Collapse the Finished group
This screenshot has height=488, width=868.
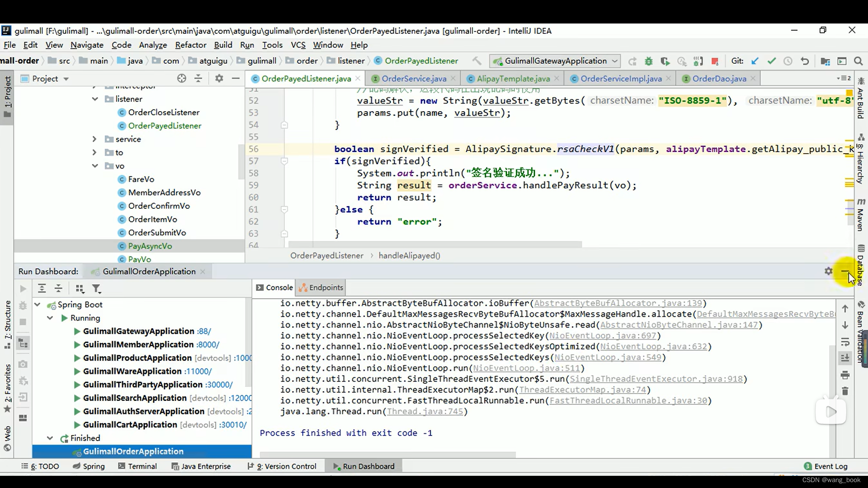(50, 438)
